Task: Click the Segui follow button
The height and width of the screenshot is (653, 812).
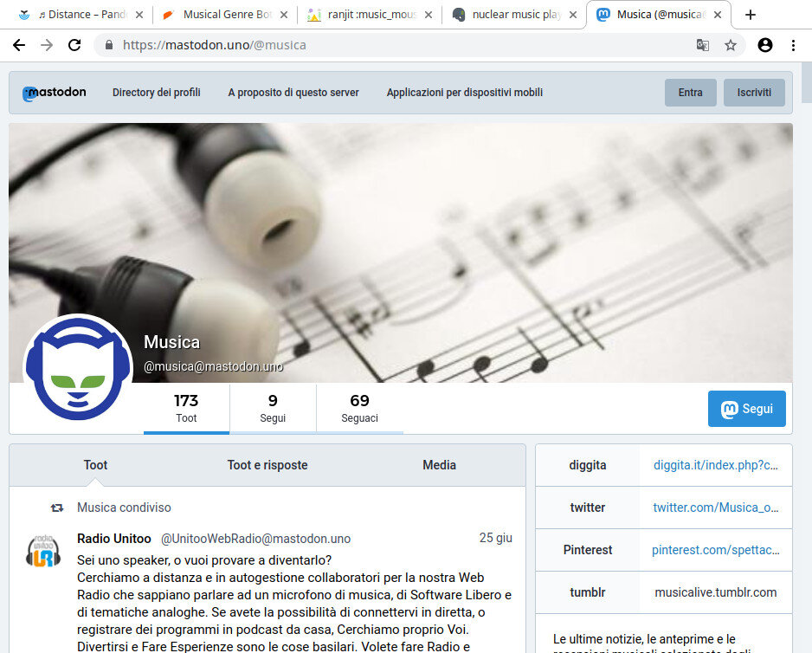Action: (746, 408)
